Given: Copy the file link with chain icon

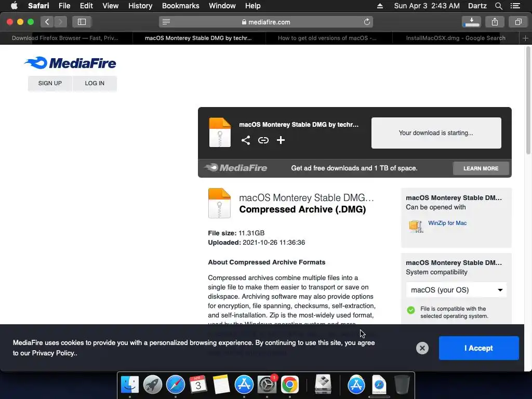Looking at the screenshot, I should tap(263, 140).
